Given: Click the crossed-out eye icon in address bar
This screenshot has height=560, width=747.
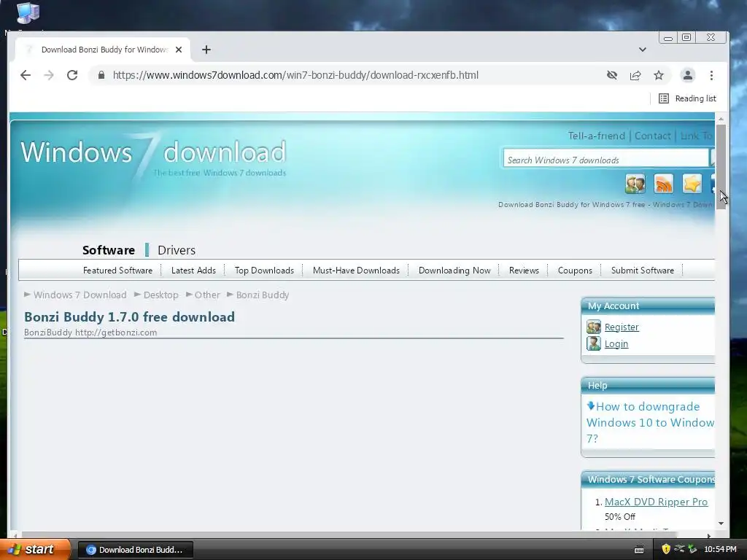Looking at the screenshot, I should point(612,75).
